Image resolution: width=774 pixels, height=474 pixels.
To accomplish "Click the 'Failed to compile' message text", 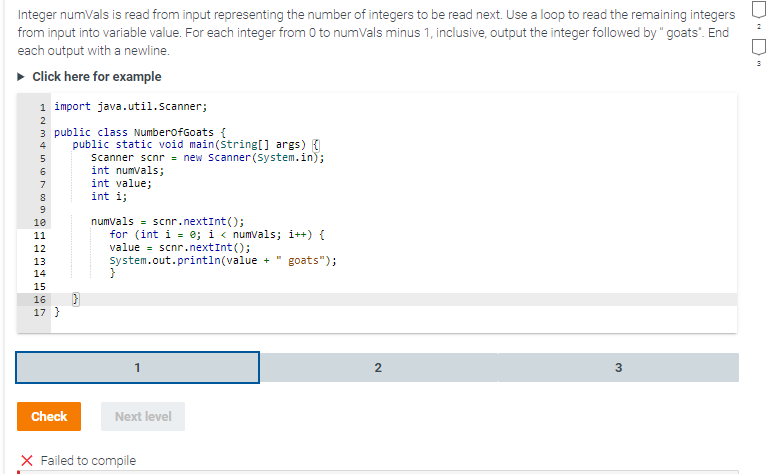I will [88, 461].
